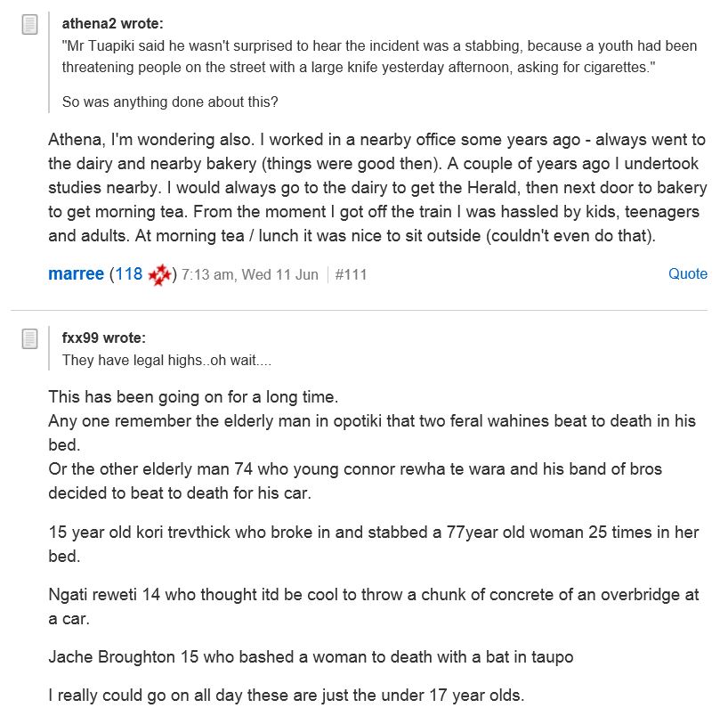The image size is (728, 708).
Task: Open marree's user profile
Action: 76,274
